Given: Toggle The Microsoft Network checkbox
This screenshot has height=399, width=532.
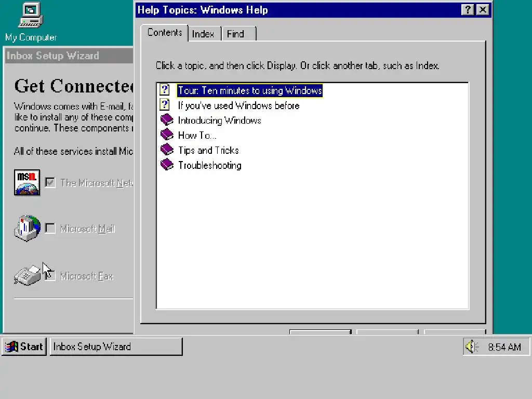Looking at the screenshot, I should (50, 182).
